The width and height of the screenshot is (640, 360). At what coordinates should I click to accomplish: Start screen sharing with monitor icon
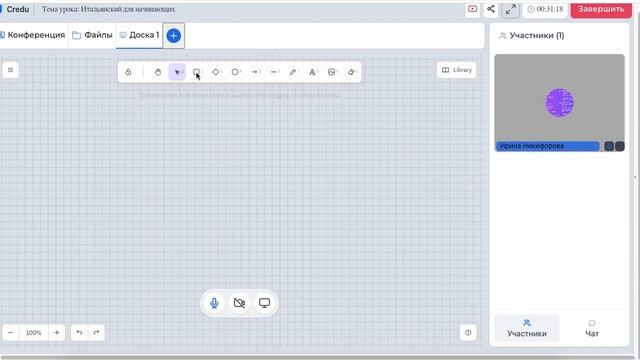click(x=264, y=303)
